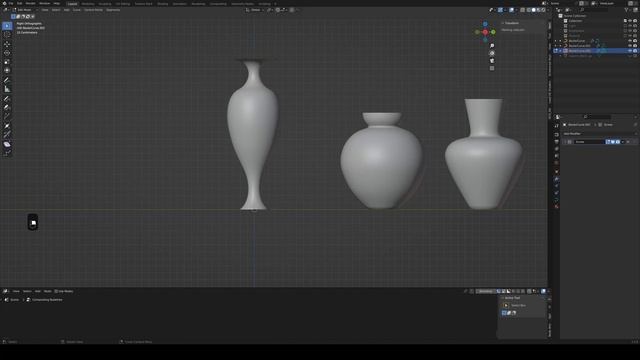Screen dimensions: 640x360
Task: Switch to wireframe viewport shading
Action: click(x=529, y=10)
